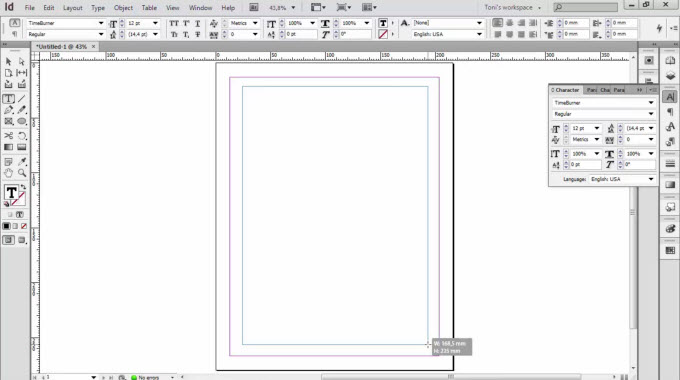
Task: Select the Pen tool
Action: pos(8,110)
